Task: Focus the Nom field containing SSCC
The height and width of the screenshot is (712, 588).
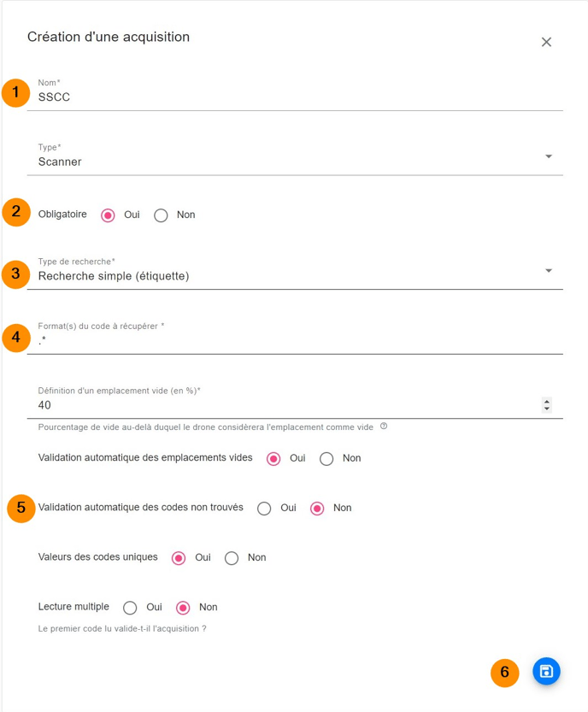Action: coord(295,94)
